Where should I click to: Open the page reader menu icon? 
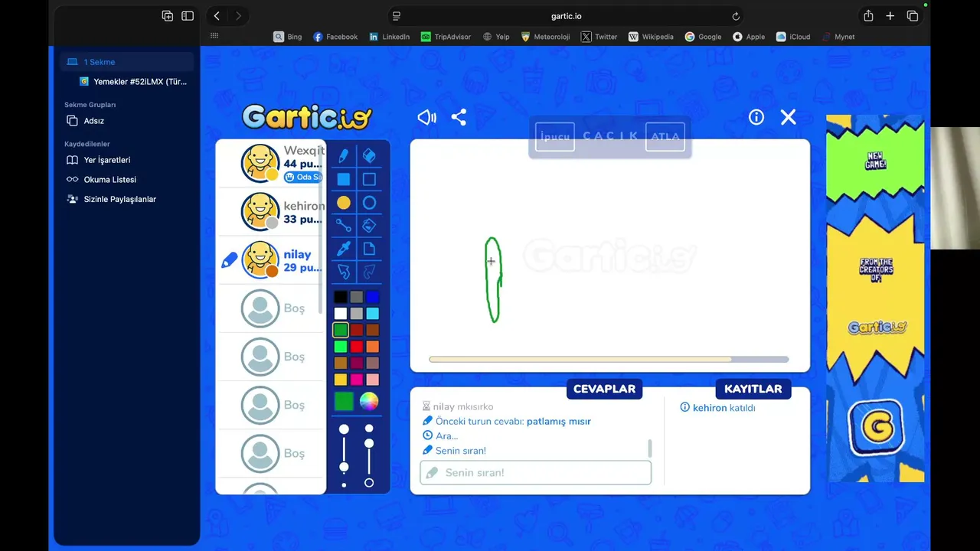[396, 16]
